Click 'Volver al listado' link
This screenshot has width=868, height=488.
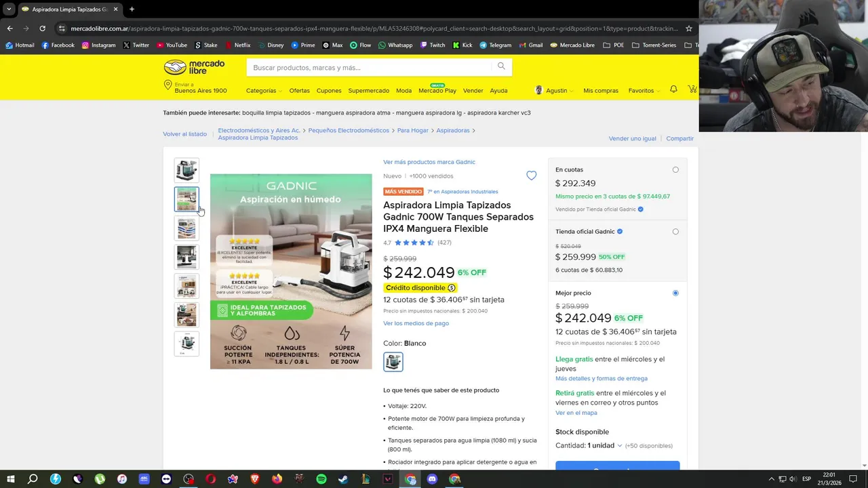pyautogui.click(x=184, y=134)
